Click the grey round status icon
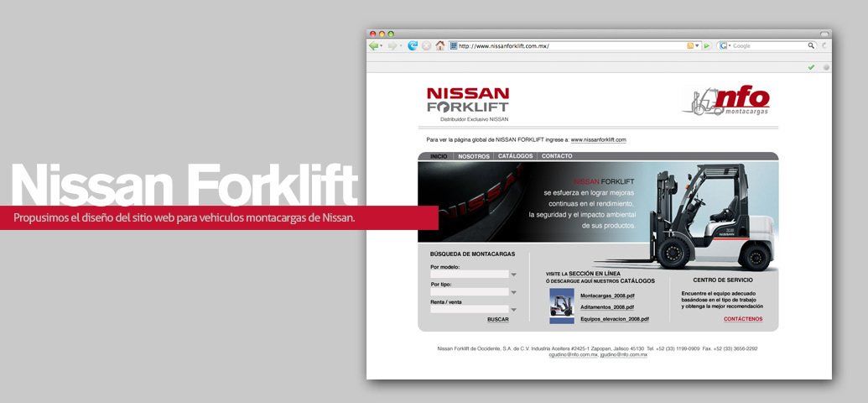The image size is (868, 403). [826, 67]
